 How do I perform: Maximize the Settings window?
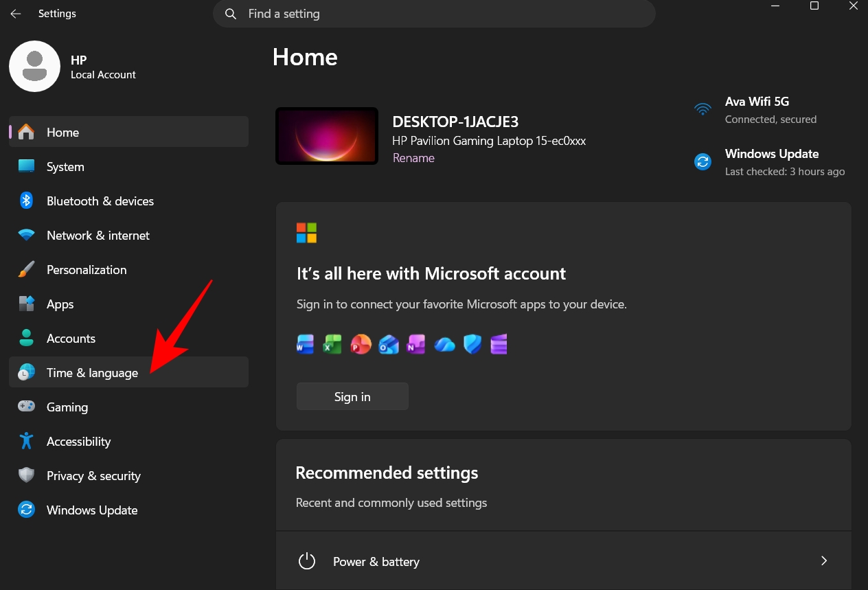pyautogui.click(x=814, y=6)
